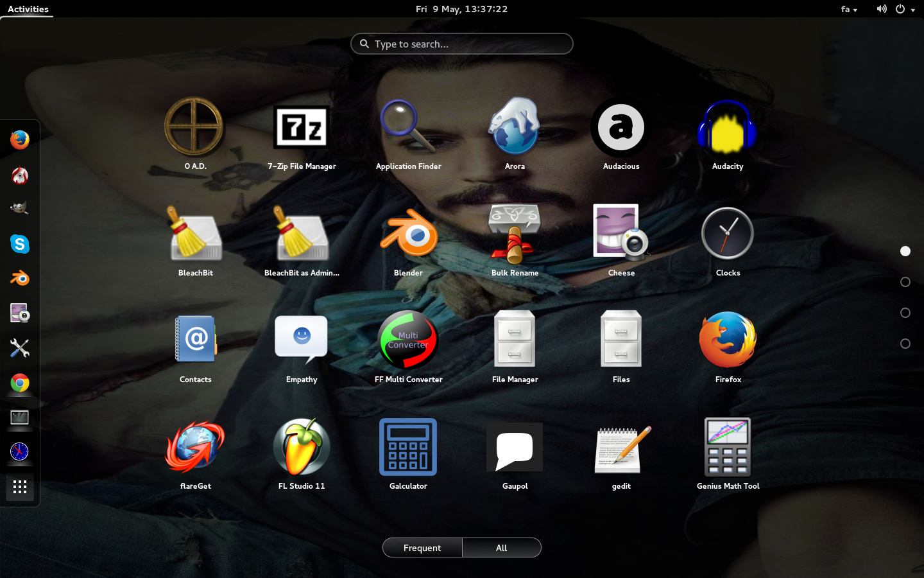The width and height of the screenshot is (924, 578).
Task: Start Audacity with the headphones icon
Action: pyautogui.click(x=727, y=128)
